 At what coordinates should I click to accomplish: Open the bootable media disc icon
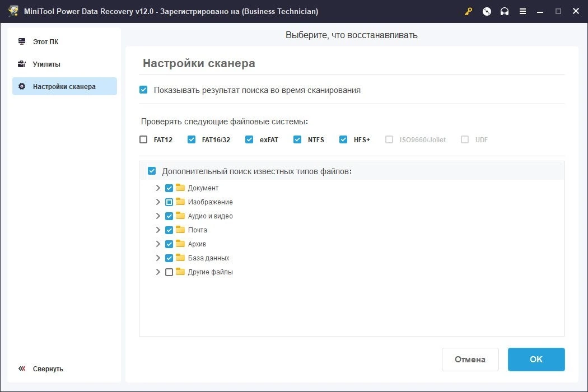(487, 12)
